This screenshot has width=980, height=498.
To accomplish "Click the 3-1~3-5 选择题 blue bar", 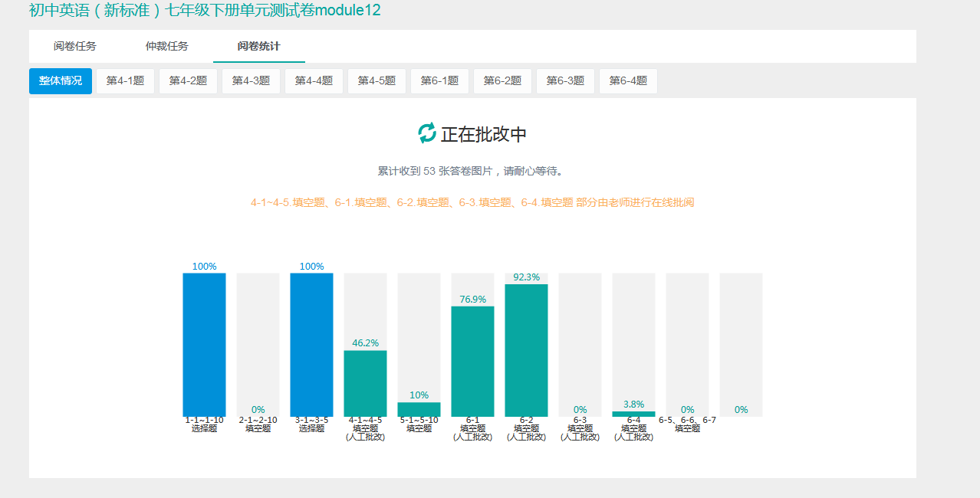I will pyautogui.click(x=311, y=345).
